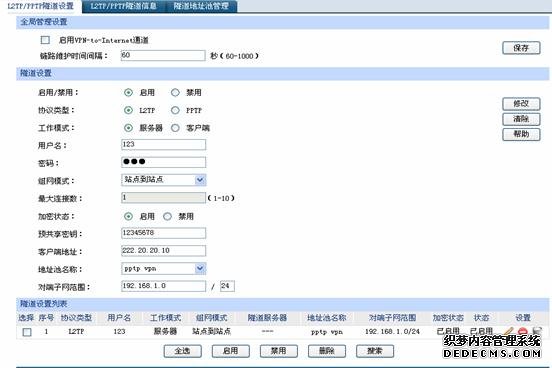552x368 pixels.
Task: Enable the 启用VPN-to-Internet通道 checkbox
Action: tap(45, 40)
